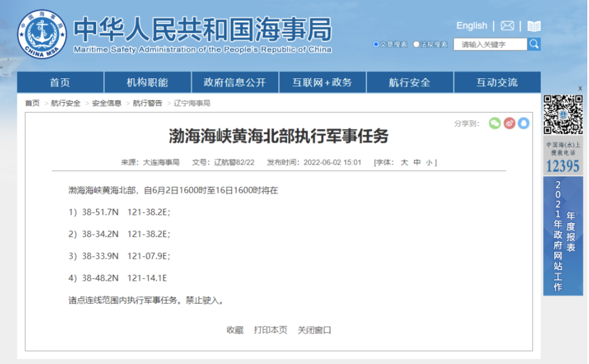589x364 pixels.
Task: Set font size to 大
Action: (404, 162)
